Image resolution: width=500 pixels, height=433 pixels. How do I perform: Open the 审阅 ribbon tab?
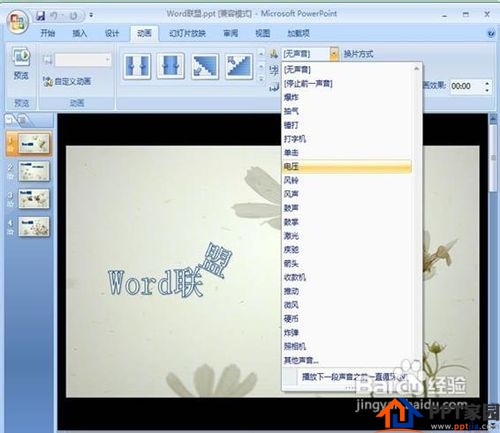pyautogui.click(x=231, y=33)
